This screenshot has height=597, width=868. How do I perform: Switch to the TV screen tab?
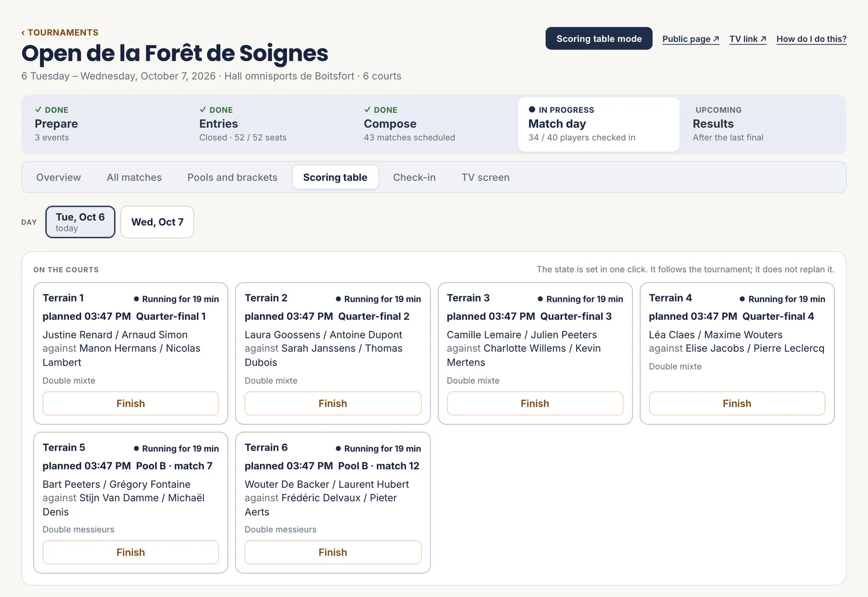pos(486,177)
